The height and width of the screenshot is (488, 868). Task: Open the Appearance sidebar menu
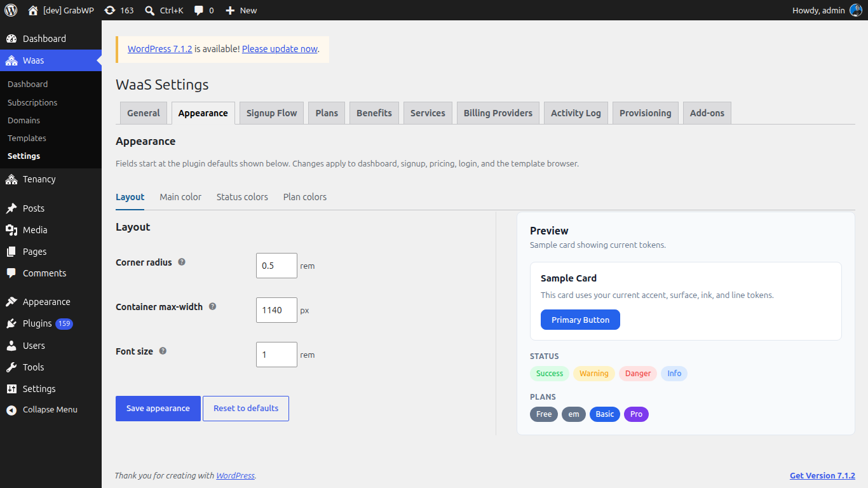pyautogui.click(x=51, y=302)
